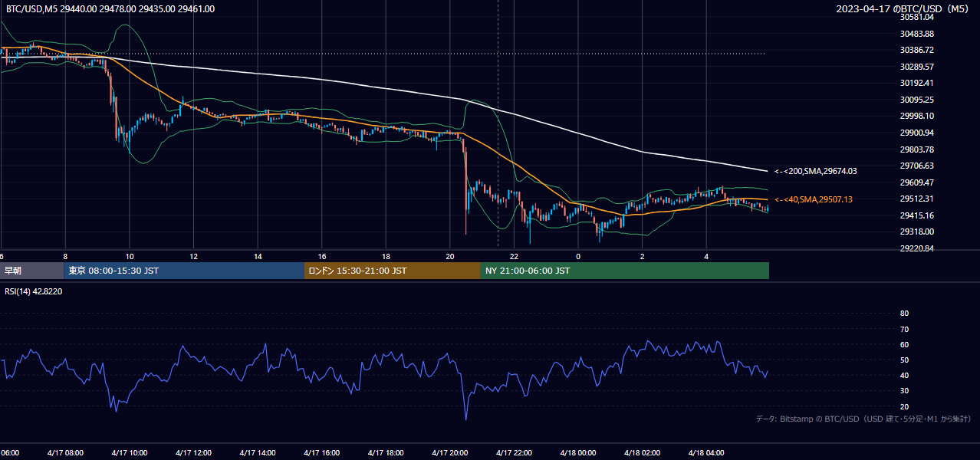This screenshot has width=980, height=460.
Task: Click RSI axis level 70
Action: (x=904, y=329)
